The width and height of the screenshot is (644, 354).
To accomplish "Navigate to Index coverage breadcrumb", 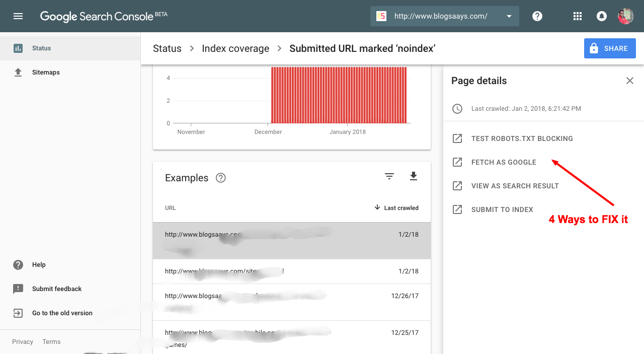I will (x=235, y=48).
